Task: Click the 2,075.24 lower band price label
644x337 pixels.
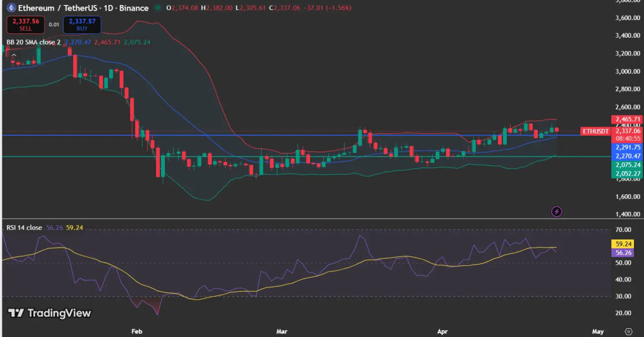Action: point(627,165)
